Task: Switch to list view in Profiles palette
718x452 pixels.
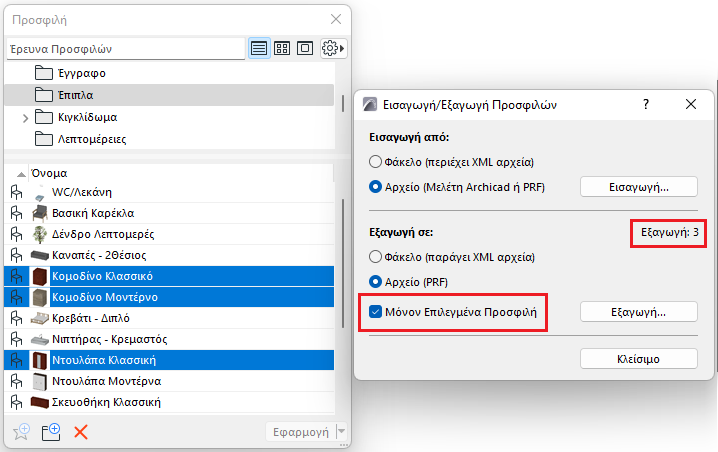Action: click(x=259, y=48)
